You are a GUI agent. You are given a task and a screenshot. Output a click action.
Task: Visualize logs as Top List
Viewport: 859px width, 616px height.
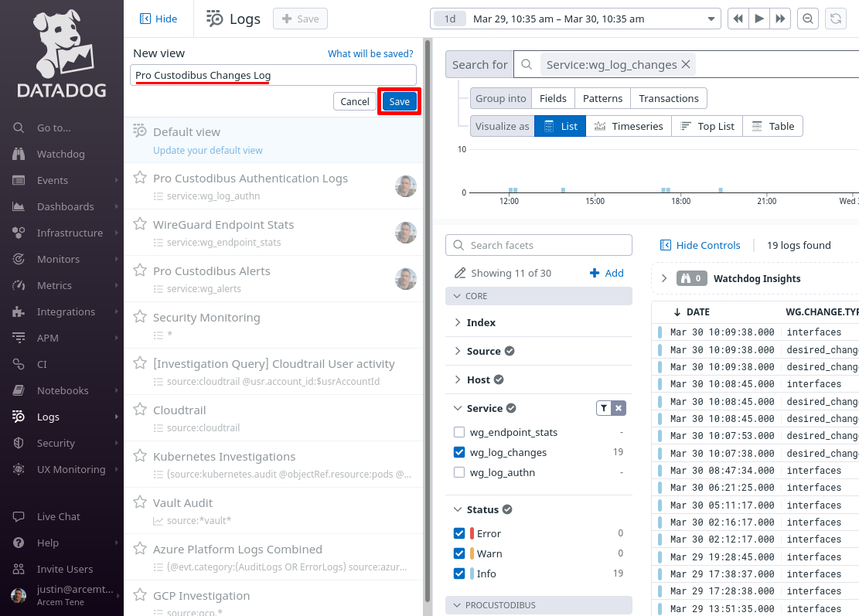[707, 127]
